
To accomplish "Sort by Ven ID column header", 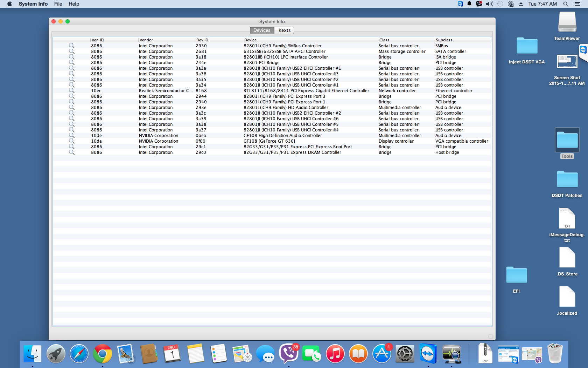I will pyautogui.click(x=114, y=40).
